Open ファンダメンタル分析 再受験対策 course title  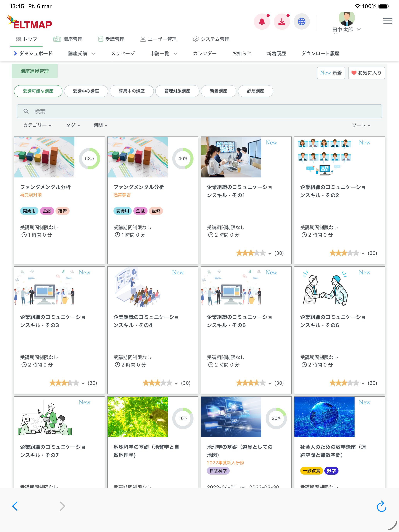tap(45, 187)
